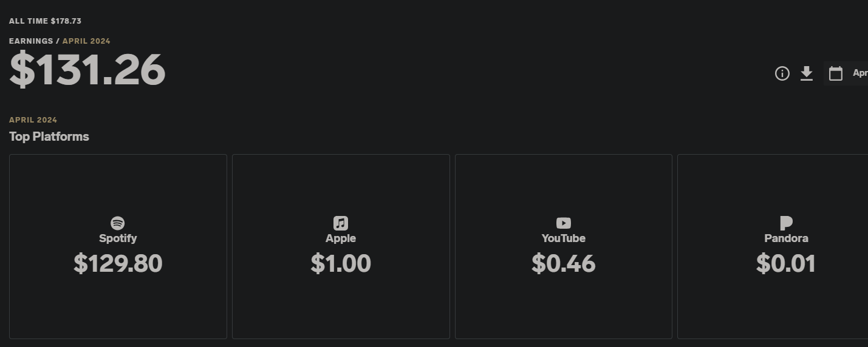
Task: Click the Spotify platform name label
Action: click(118, 238)
